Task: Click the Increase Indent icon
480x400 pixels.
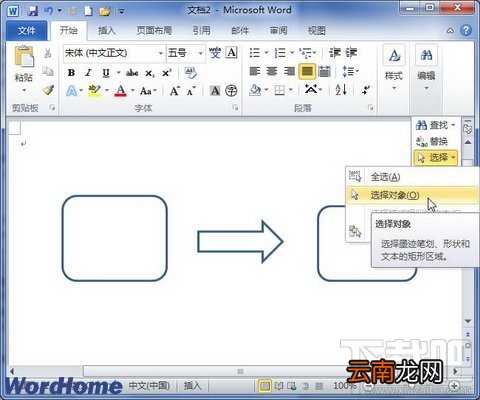Action: [x=351, y=53]
